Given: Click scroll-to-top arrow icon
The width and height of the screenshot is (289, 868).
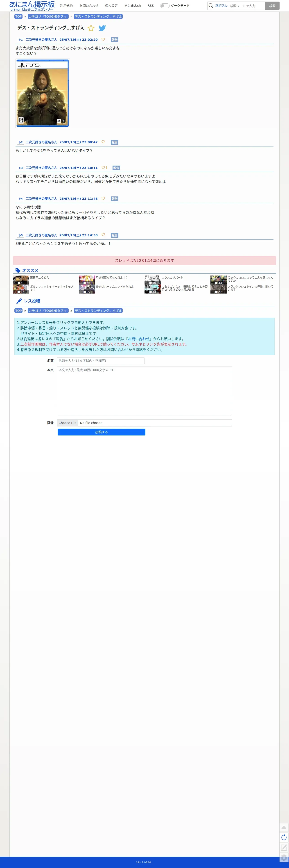Looking at the screenshot, I should (x=284, y=827).
